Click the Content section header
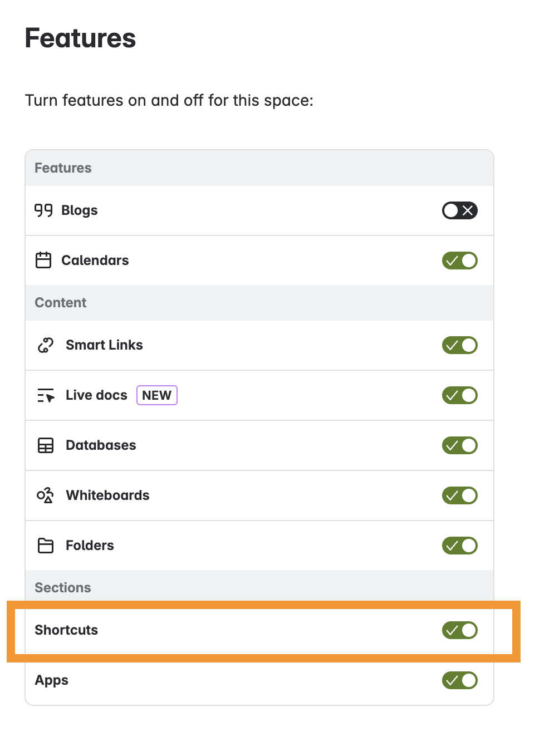Image resolution: width=559 pixels, height=756 pixels. 60,303
